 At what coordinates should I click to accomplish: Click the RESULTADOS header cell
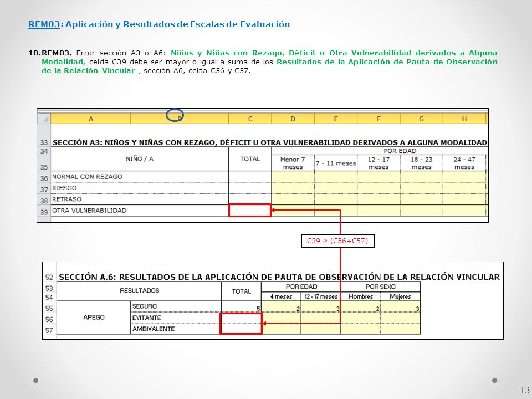pyautogui.click(x=140, y=291)
